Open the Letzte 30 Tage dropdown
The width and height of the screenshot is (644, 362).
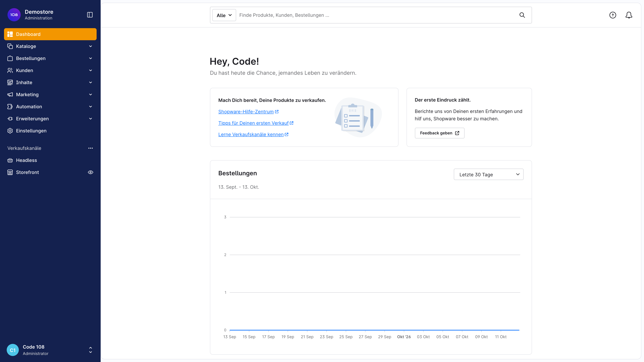pyautogui.click(x=489, y=174)
